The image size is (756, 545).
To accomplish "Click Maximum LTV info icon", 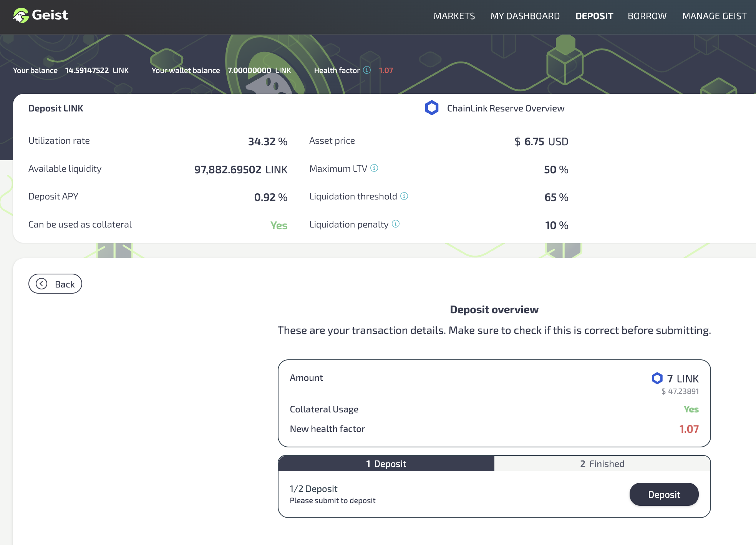I will click(374, 168).
